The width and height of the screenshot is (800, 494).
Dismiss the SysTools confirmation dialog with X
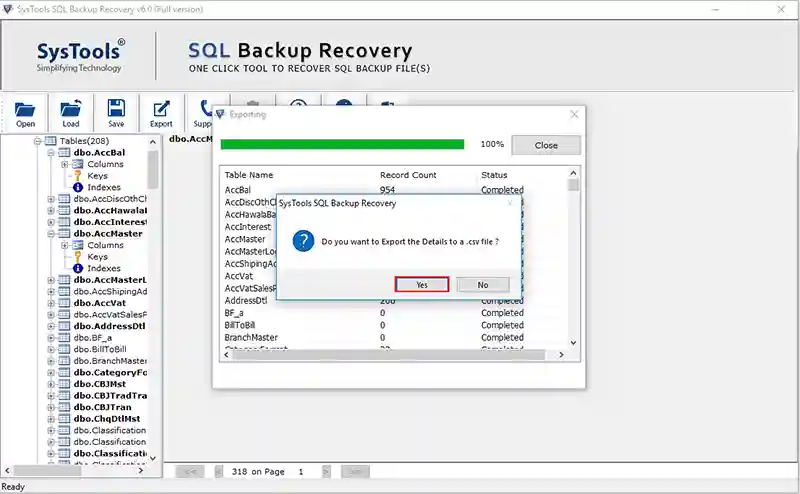(510, 203)
